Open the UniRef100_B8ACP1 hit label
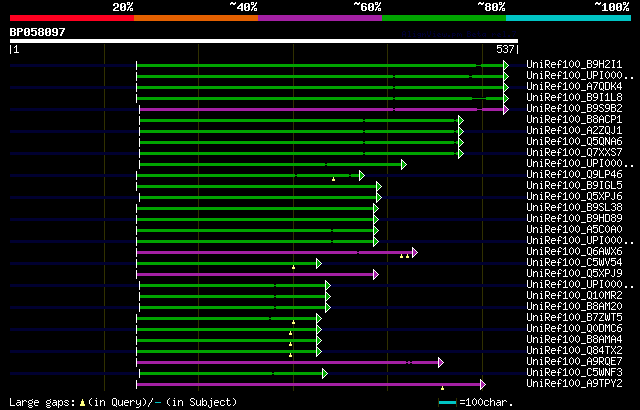This screenshot has width=640, height=410. coord(574,120)
